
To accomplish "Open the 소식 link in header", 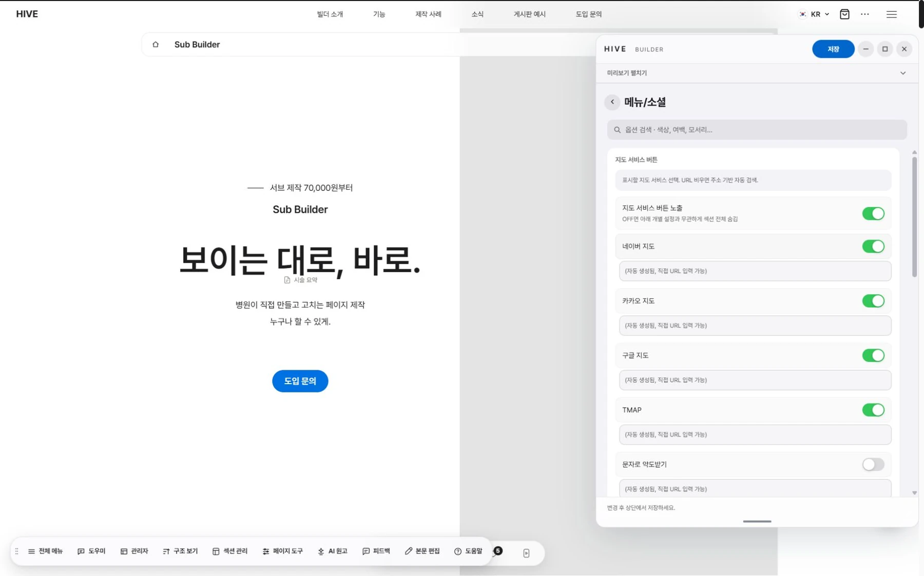I will [477, 14].
